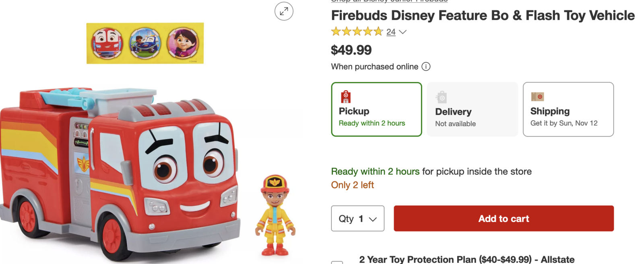Select the Pickup fulfillment option
Viewport: 644px width, 264px height.
click(x=376, y=109)
